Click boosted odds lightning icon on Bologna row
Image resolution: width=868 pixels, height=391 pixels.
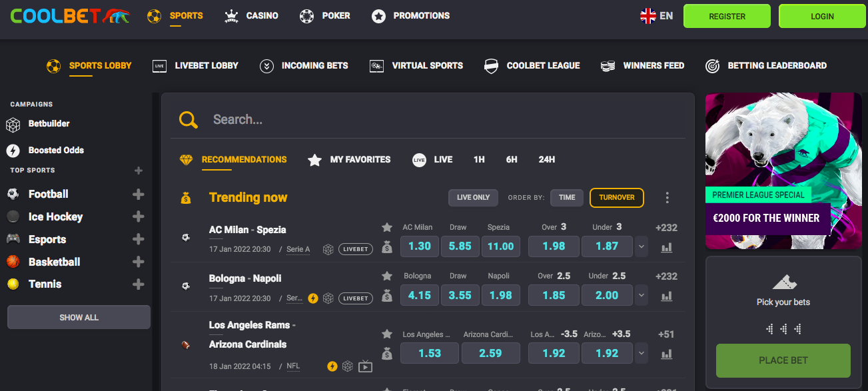pyautogui.click(x=313, y=298)
